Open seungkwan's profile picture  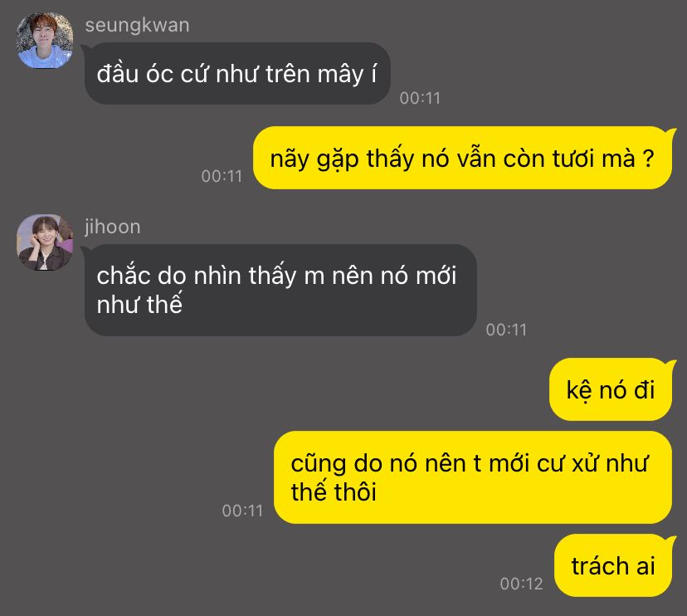coord(45,41)
